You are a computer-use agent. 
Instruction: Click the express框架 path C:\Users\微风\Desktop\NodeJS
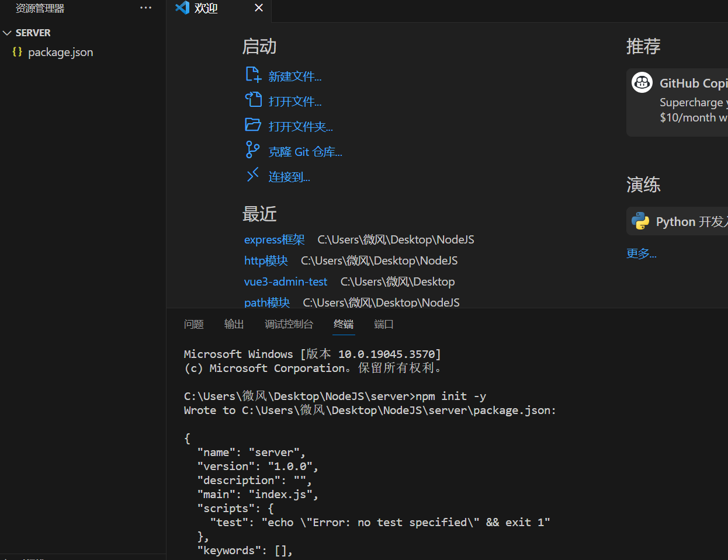point(396,239)
